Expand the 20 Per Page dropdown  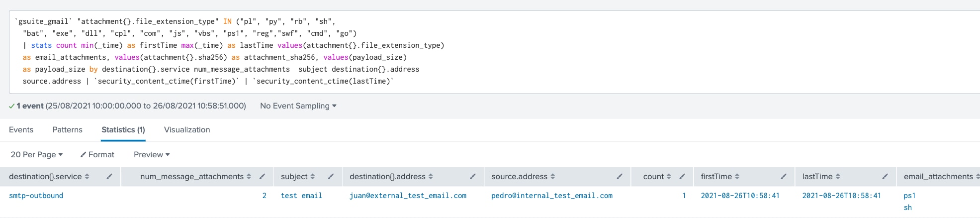(37, 154)
